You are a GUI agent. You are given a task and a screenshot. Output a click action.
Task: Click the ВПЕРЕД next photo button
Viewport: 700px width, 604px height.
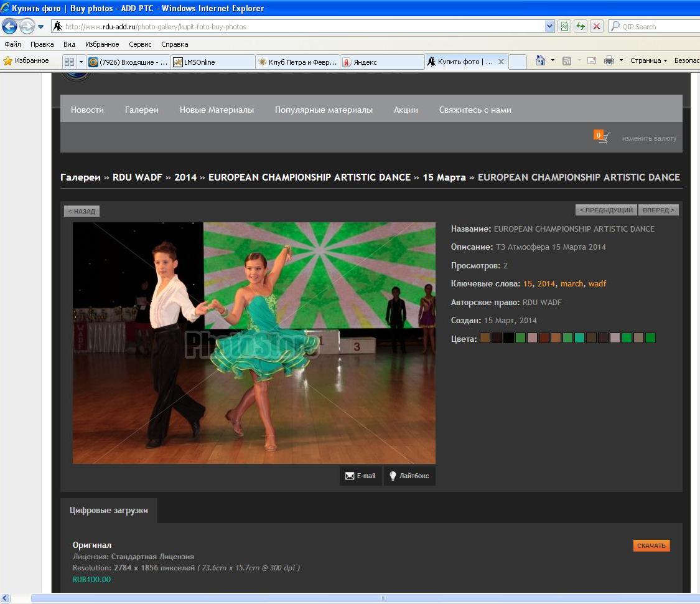tap(658, 210)
